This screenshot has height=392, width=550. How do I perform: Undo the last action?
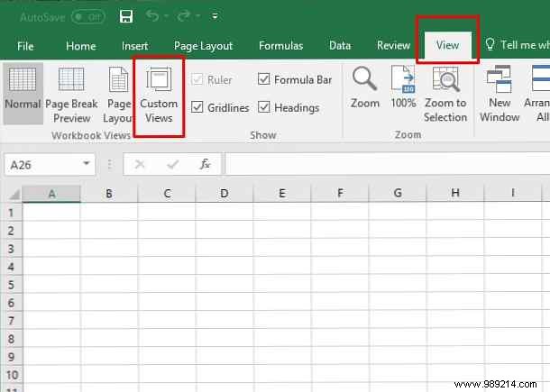coord(152,16)
